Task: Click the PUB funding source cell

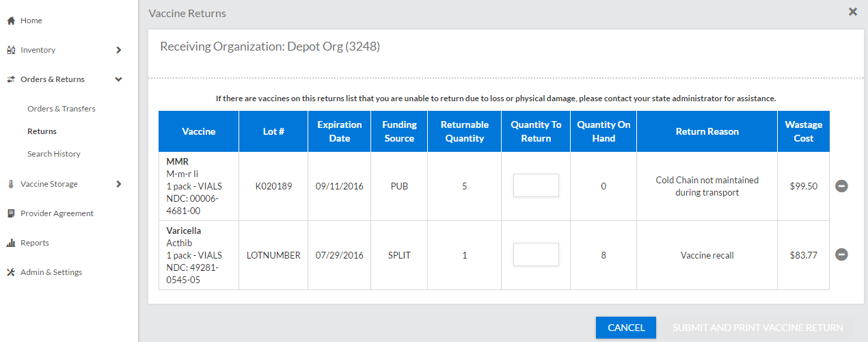Action: 399,186
